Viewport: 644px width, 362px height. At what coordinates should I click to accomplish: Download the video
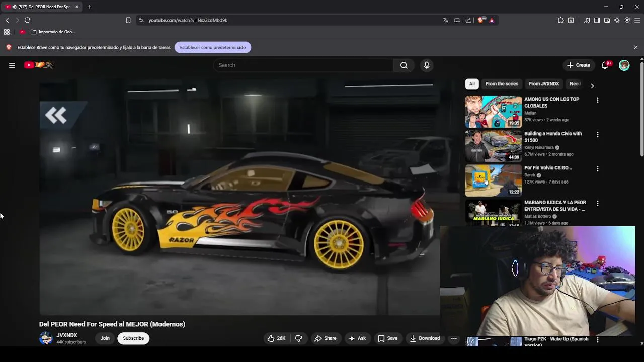[425, 338]
